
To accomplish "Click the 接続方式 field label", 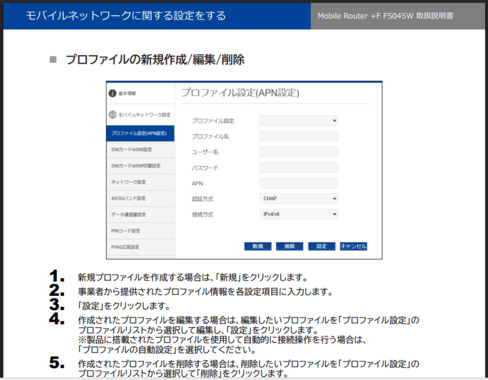I will [203, 215].
